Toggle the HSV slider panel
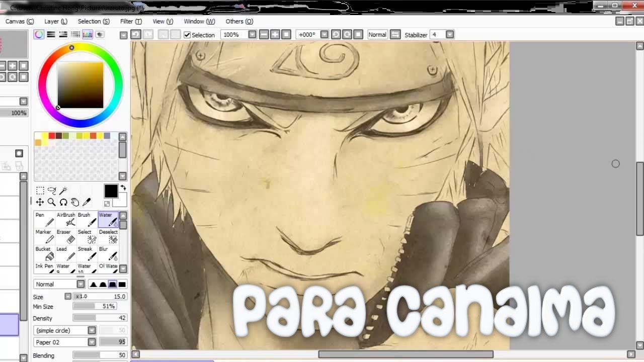The width and height of the screenshot is (644, 362). [63, 34]
